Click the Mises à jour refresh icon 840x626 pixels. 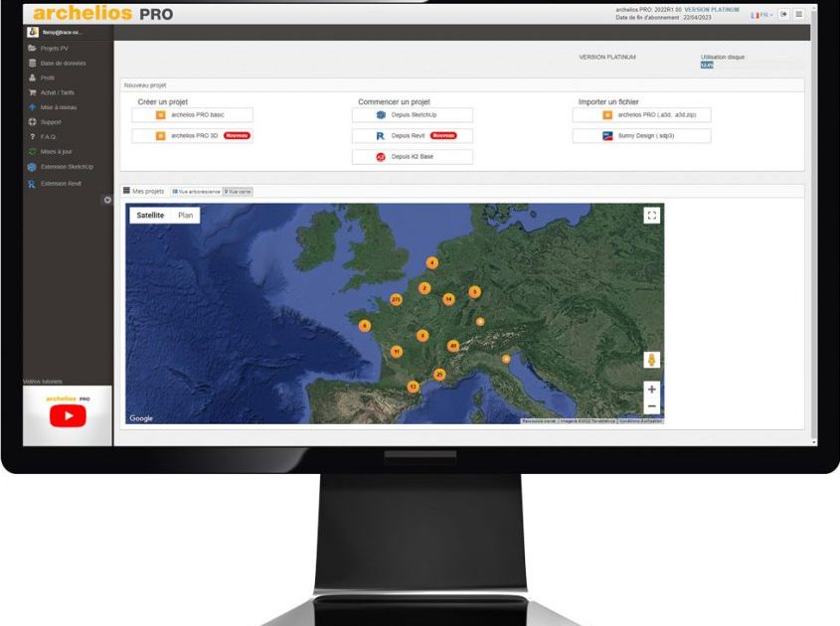(32, 152)
